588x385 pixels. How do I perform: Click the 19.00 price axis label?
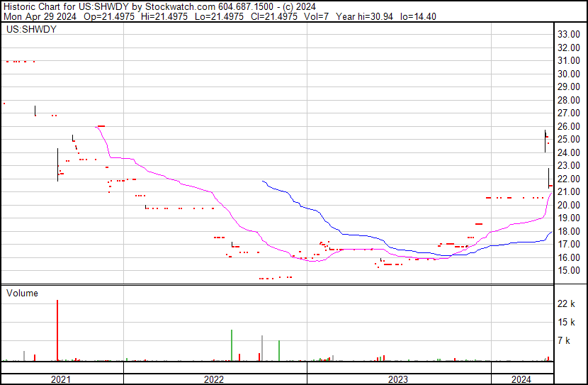(x=569, y=218)
